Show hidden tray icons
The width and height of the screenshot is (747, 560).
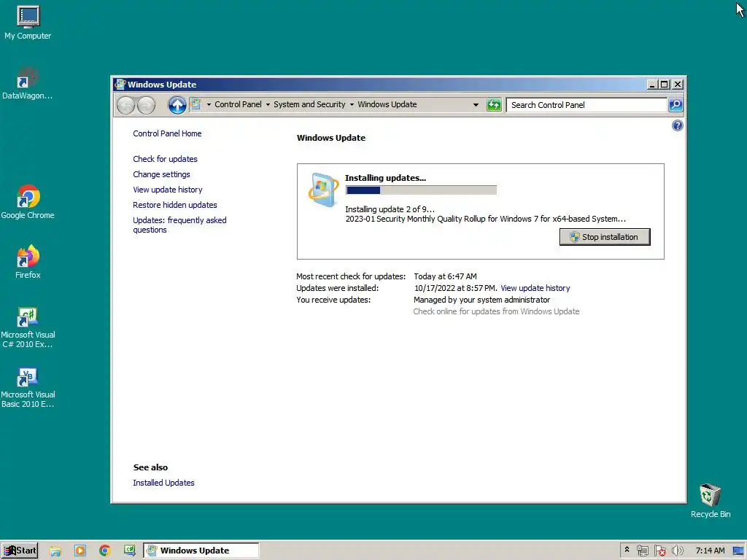[627, 550]
